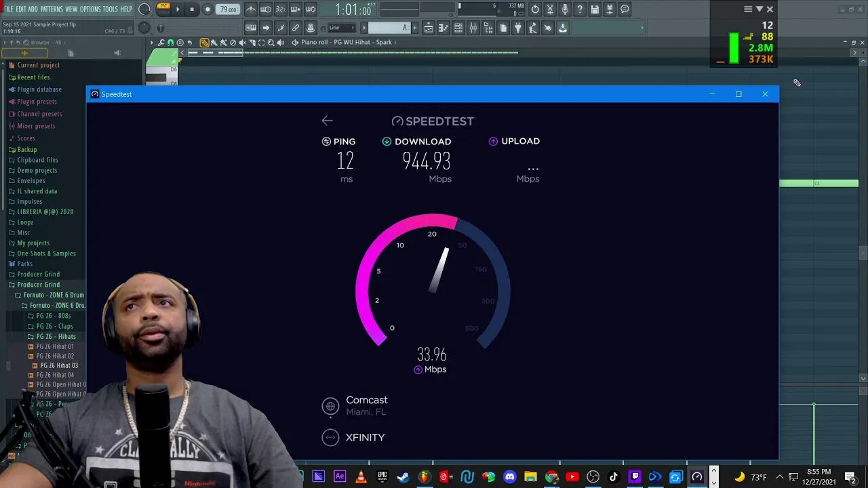
Task: Select the piano roll draw pencil tool
Action: click(x=204, y=43)
